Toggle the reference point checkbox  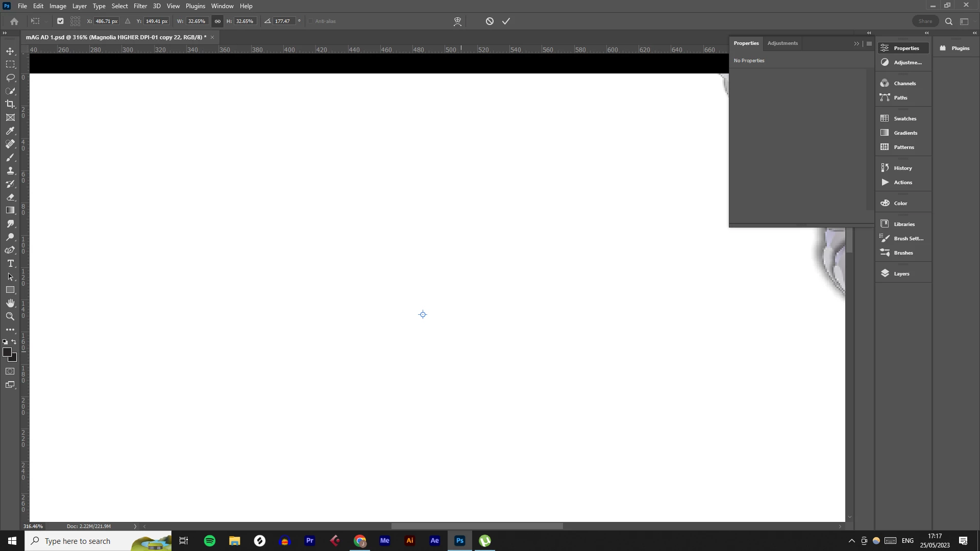click(x=60, y=21)
